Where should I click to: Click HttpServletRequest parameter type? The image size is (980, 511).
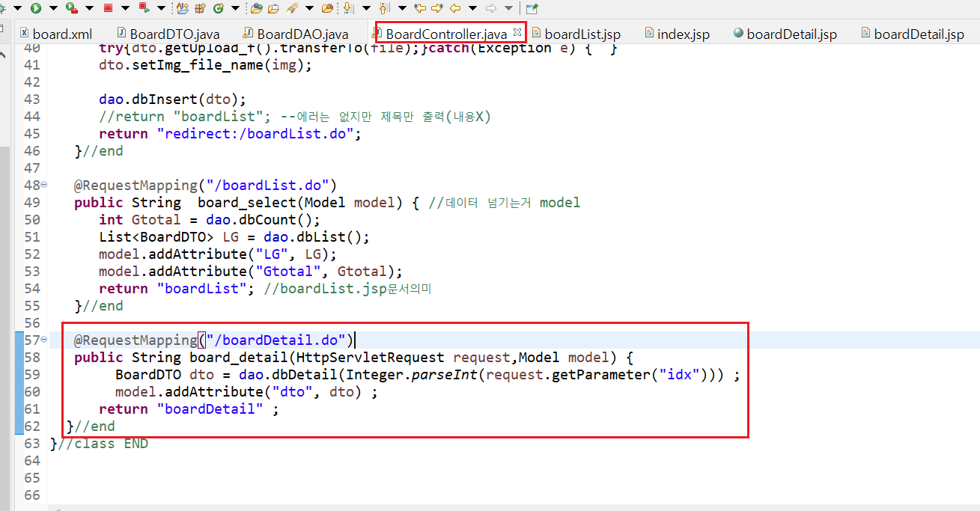[x=371, y=358]
